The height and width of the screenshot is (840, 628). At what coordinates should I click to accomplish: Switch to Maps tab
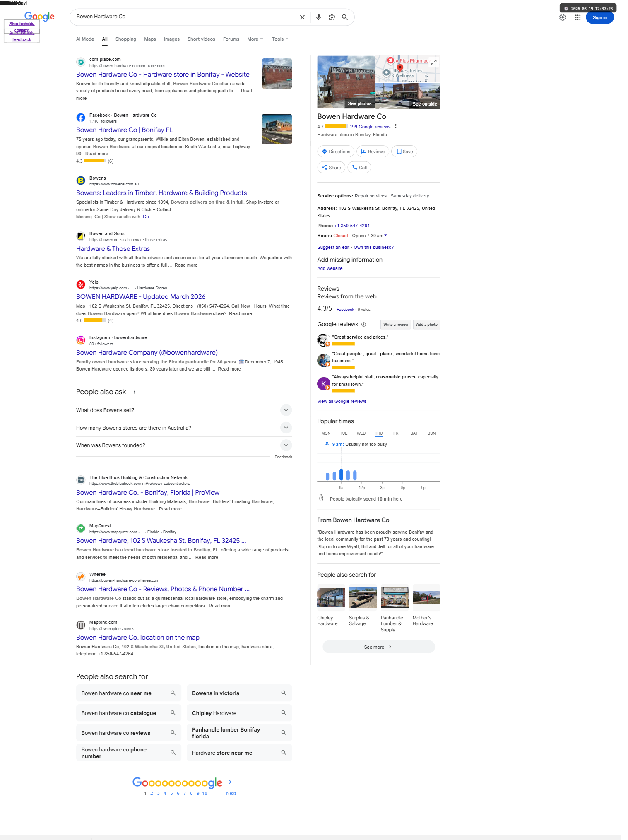(x=150, y=39)
